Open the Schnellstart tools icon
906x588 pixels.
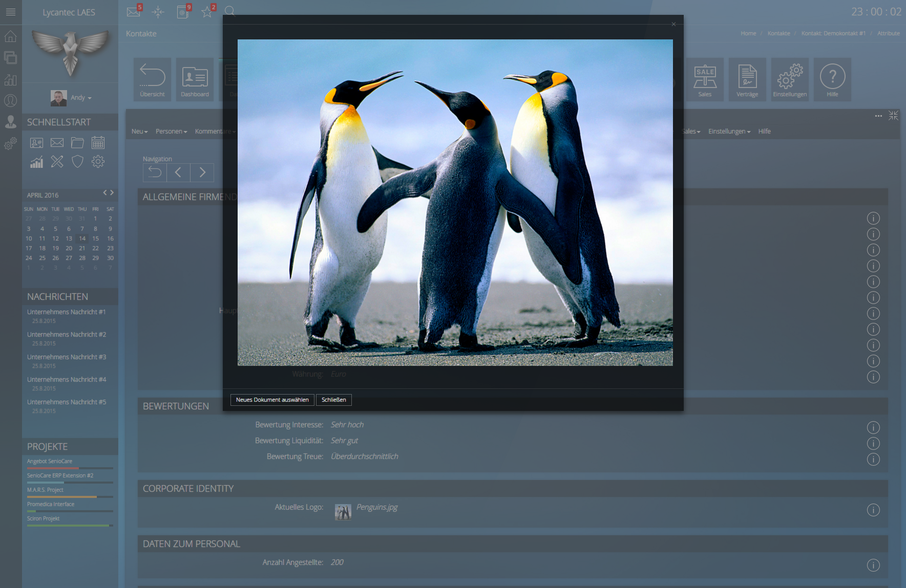point(57,162)
